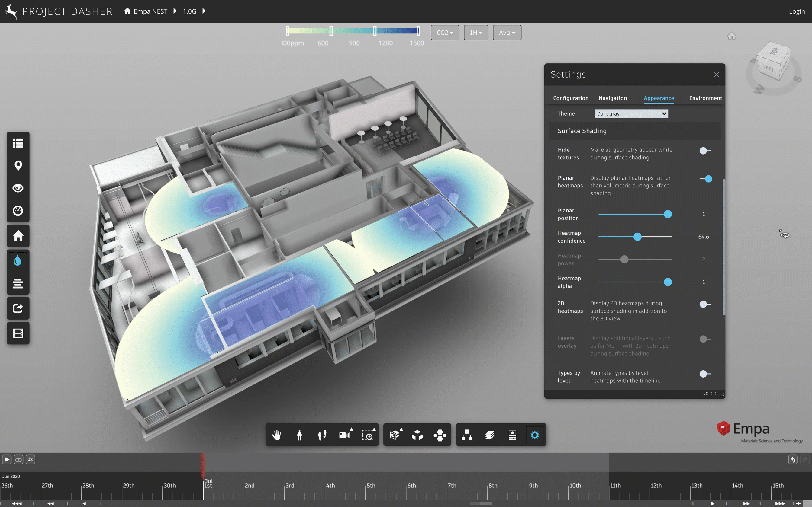Open the film strip sidebar icon
Viewport: 812px width, 507px height.
pyautogui.click(x=18, y=333)
